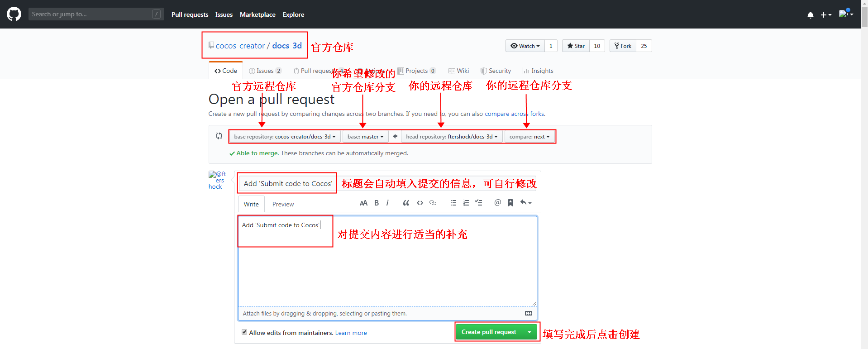Open Explore in top navigation
The image size is (868, 349).
[x=293, y=14]
